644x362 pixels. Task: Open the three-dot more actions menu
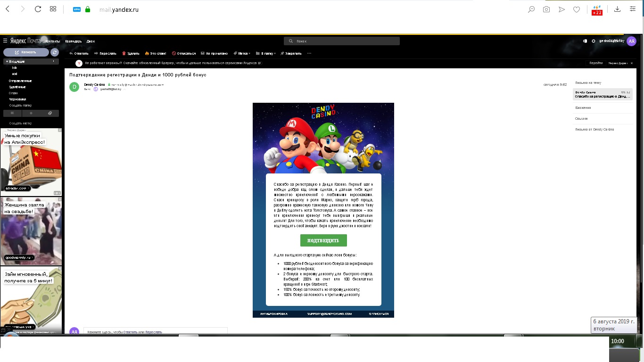309,53
